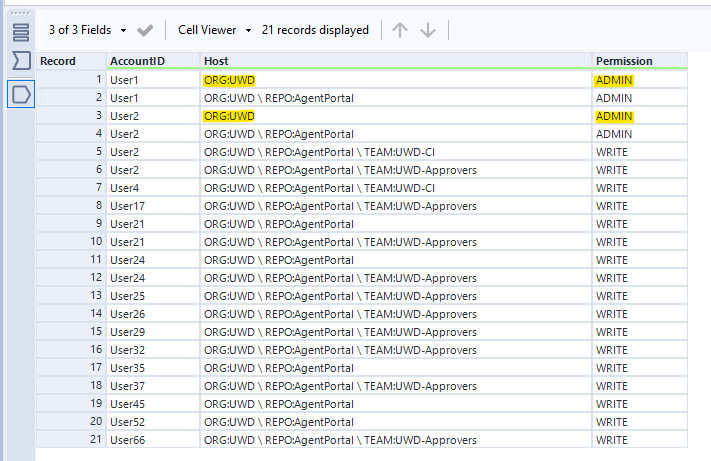Select User24 AccountID in record 12
The image size is (711, 461).
pos(153,278)
